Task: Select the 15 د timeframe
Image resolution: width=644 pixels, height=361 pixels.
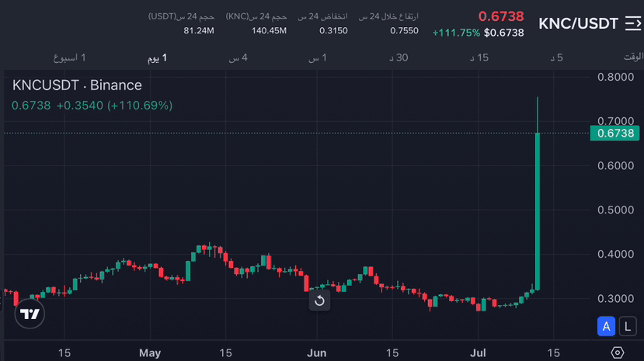Action: [479, 58]
